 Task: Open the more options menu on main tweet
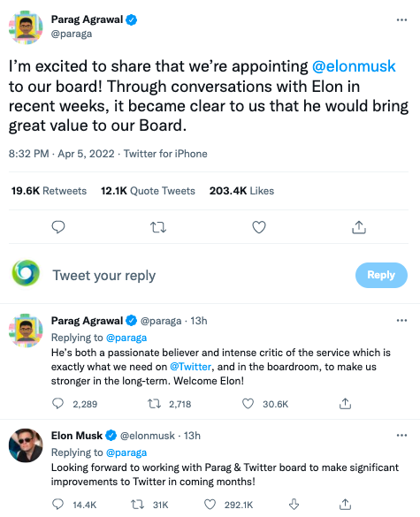(x=401, y=20)
